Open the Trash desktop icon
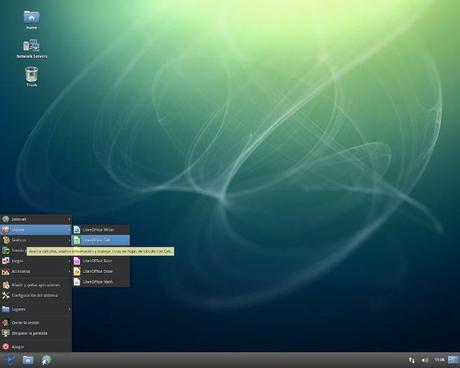 pyautogui.click(x=32, y=76)
